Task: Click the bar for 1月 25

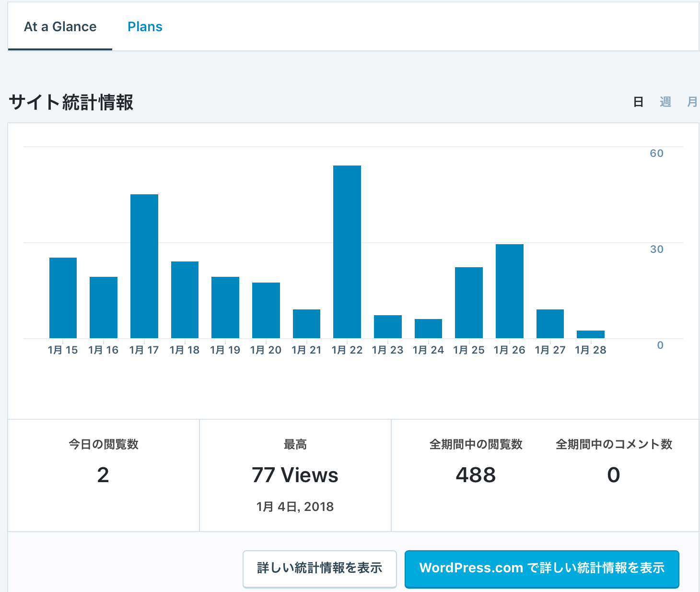Action: coord(469,303)
